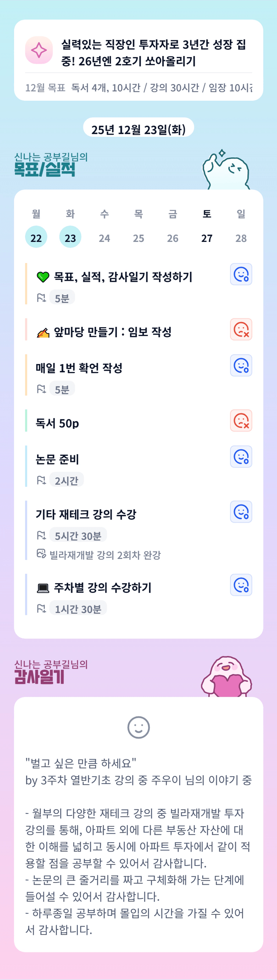Open the 논문 준비 task
The height and width of the screenshot is (980, 277).
coord(57,460)
